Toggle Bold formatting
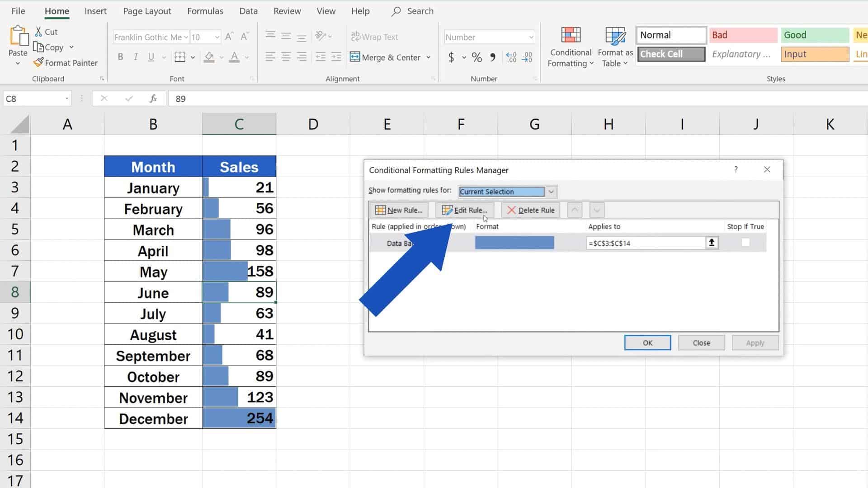The height and width of the screenshot is (488, 868). (120, 57)
